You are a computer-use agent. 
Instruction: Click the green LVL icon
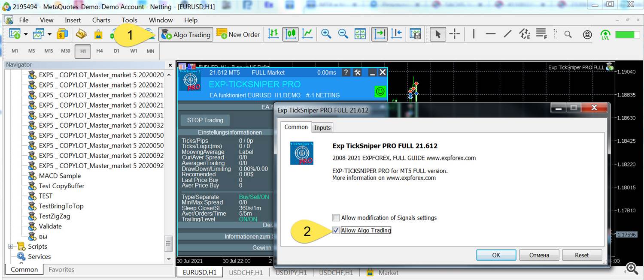(605, 35)
